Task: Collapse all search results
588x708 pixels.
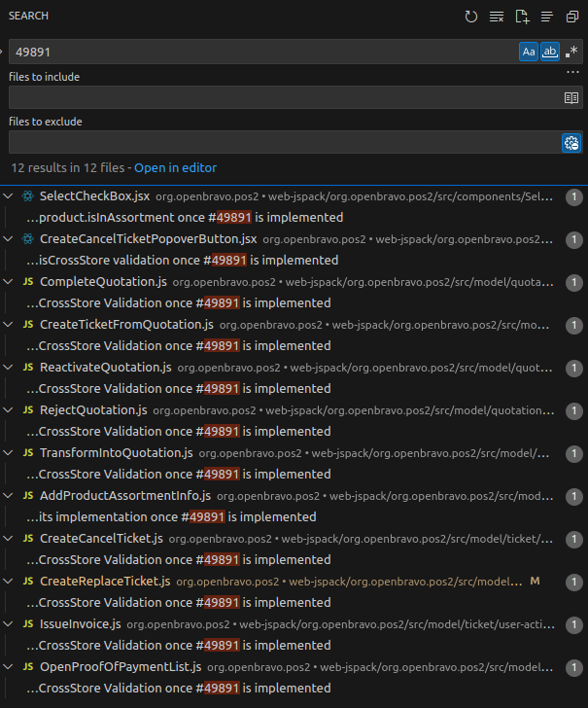Action: [572, 17]
